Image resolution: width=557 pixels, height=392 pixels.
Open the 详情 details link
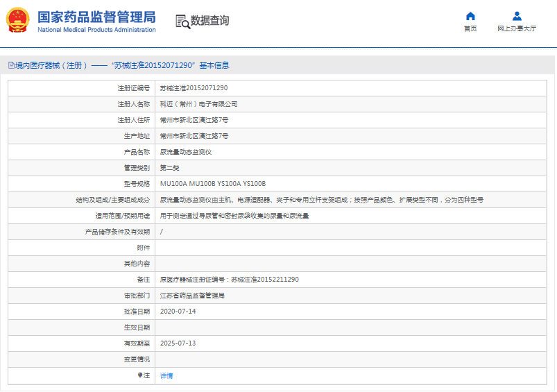pyautogui.click(x=166, y=375)
